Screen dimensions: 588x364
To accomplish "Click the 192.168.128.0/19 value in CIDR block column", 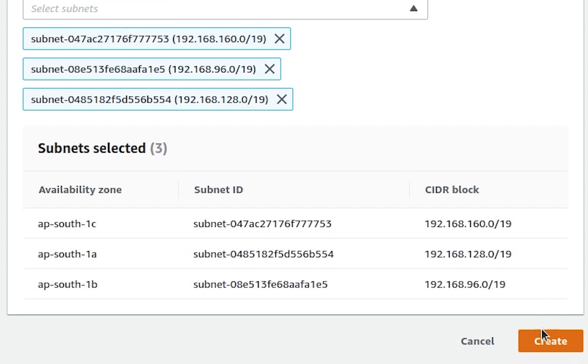I will (468, 254).
